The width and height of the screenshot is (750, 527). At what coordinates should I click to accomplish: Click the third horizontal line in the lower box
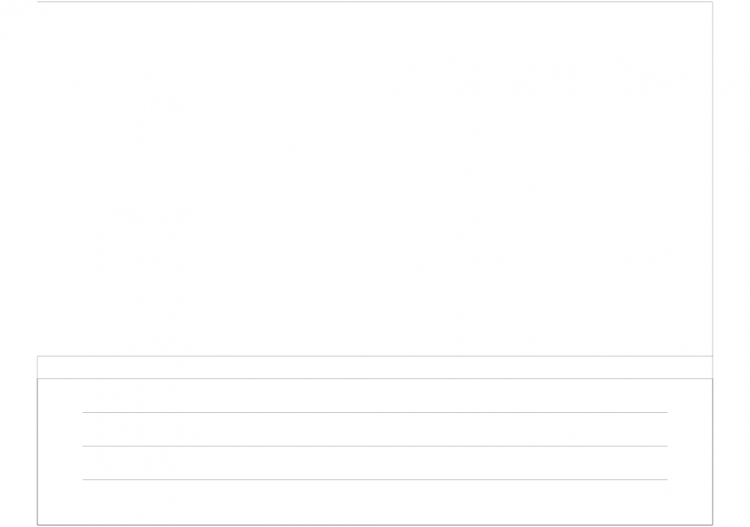point(375,479)
